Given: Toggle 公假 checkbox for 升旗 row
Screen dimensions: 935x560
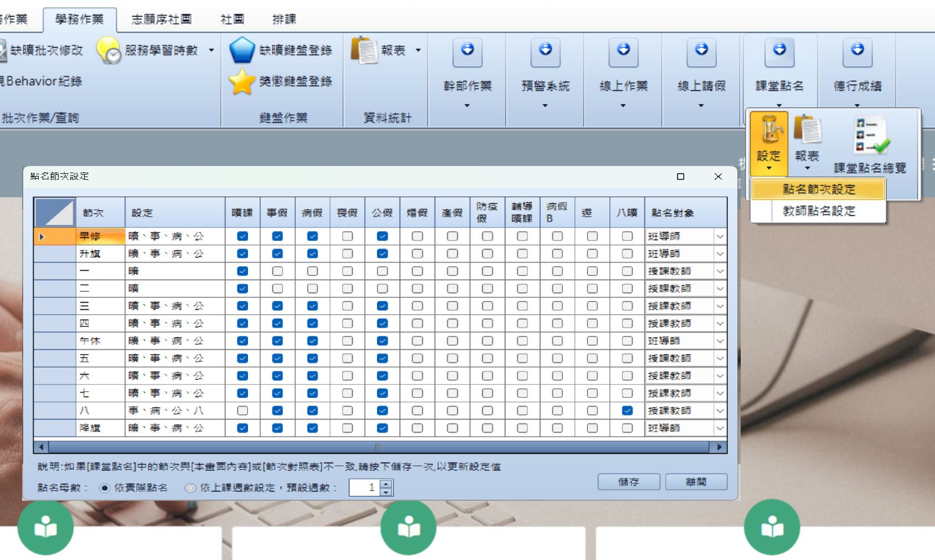Looking at the screenshot, I should 383,253.
